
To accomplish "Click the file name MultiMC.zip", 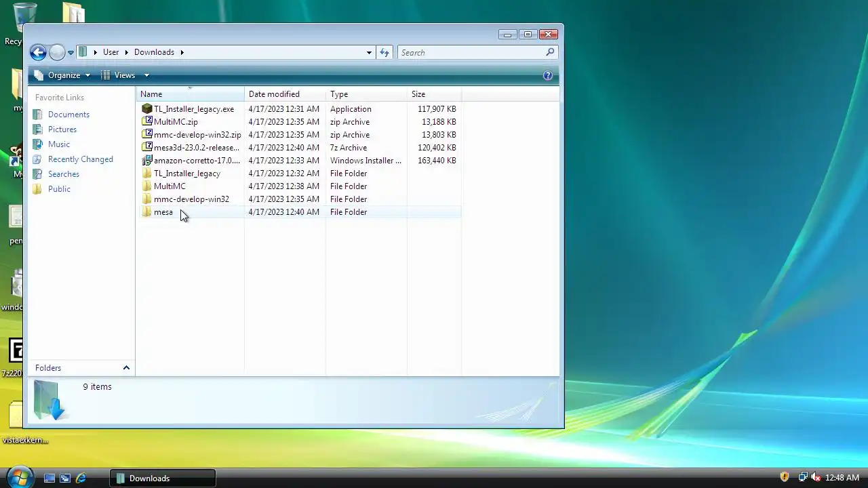I will click(x=176, y=122).
